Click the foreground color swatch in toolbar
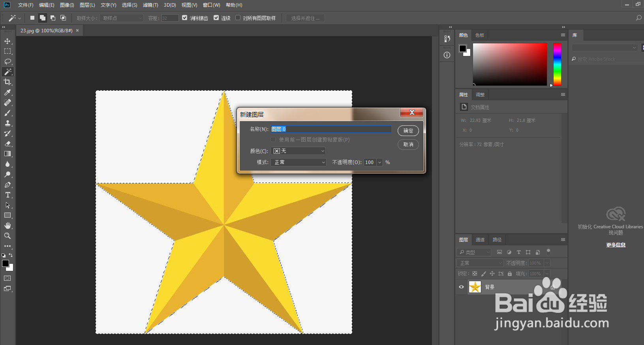 [x=5, y=263]
